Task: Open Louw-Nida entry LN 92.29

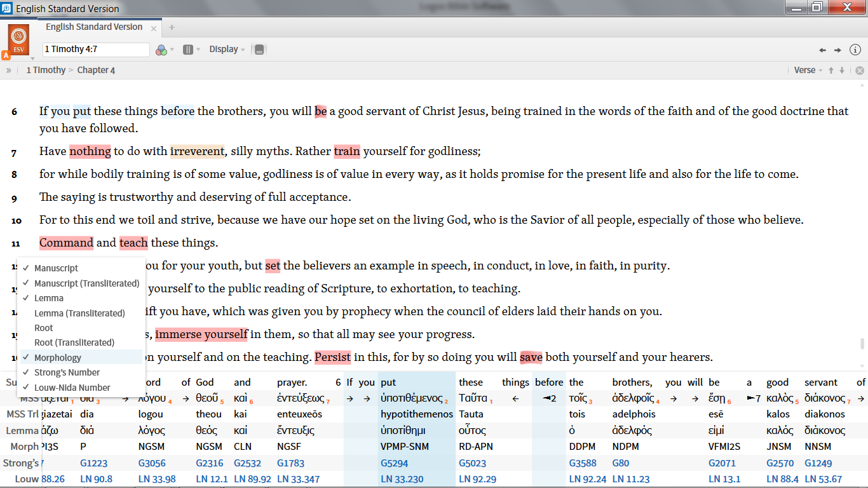Action: point(478,479)
